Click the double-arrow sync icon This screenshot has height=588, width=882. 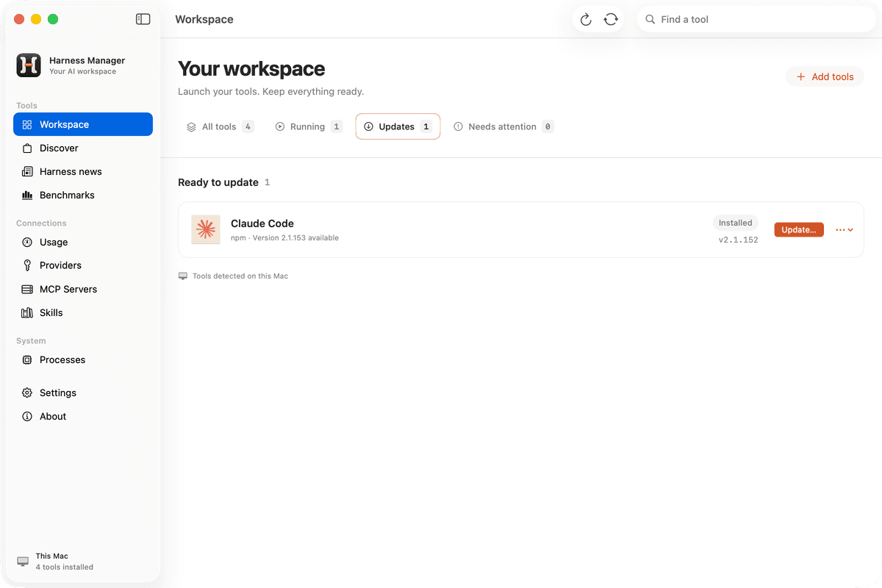pos(611,20)
